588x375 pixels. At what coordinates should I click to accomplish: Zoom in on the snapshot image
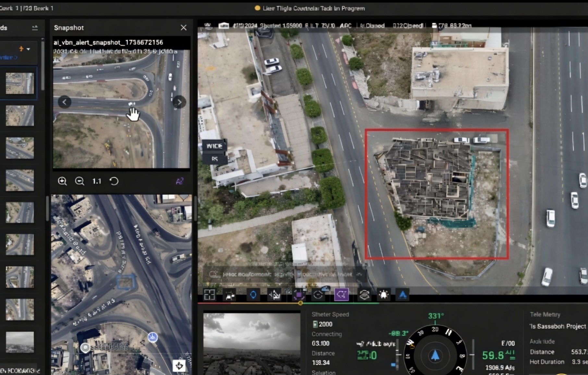62,181
